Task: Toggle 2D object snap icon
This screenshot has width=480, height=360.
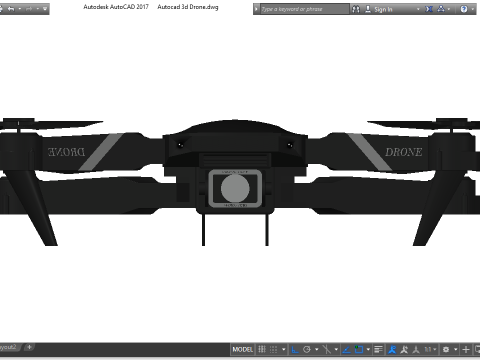Action: click(x=359, y=349)
